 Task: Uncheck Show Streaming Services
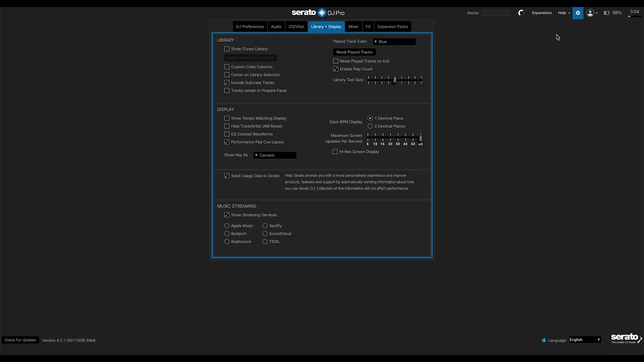coord(227,215)
